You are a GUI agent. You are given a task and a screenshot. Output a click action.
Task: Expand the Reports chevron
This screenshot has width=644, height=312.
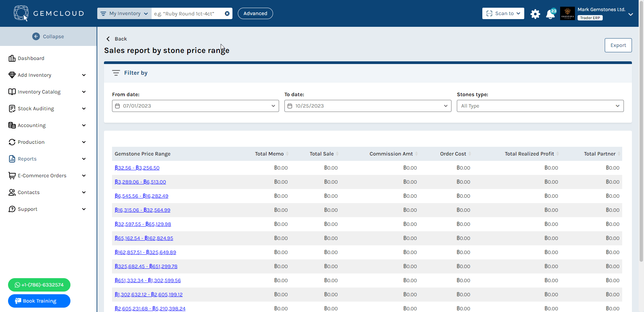pos(84,159)
